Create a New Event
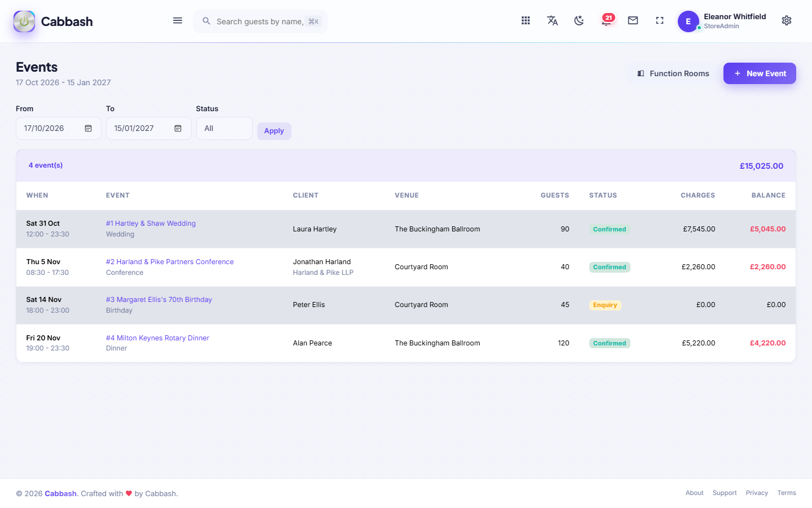 760,73
